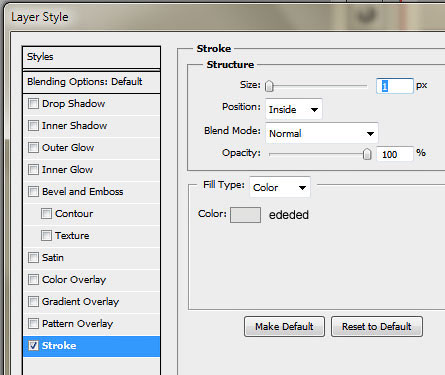The image size is (445, 375).
Task: Select the Contour style label
Action: click(x=74, y=214)
